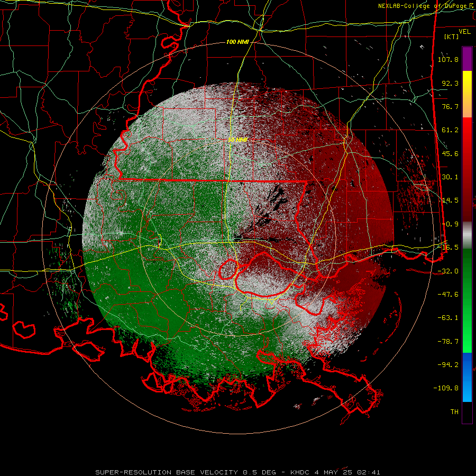
Task: Select the -63.1 velocity scale value
Action: click(x=448, y=318)
